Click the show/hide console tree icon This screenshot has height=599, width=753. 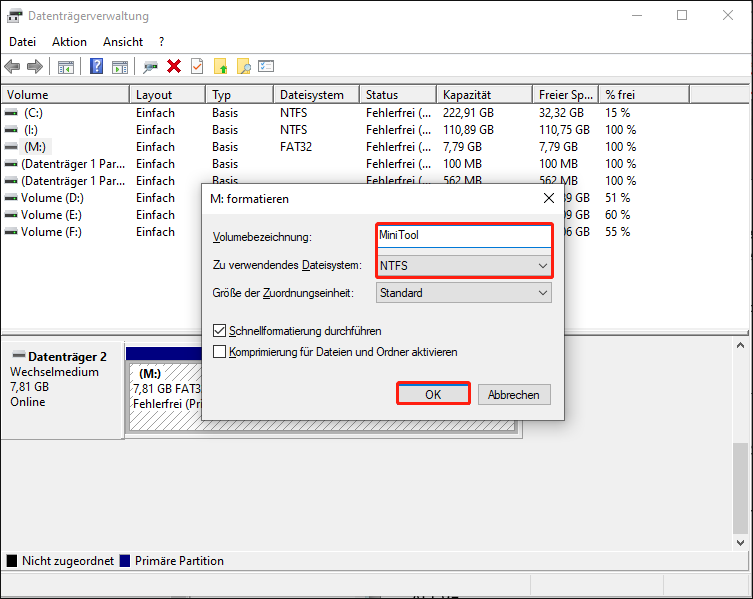pyautogui.click(x=66, y=66)
